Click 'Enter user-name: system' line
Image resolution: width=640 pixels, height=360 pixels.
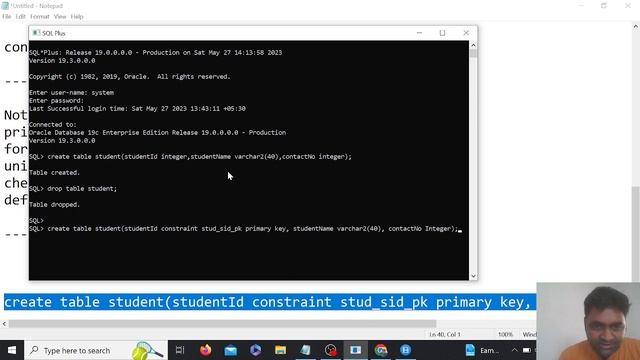pos(71,93)
